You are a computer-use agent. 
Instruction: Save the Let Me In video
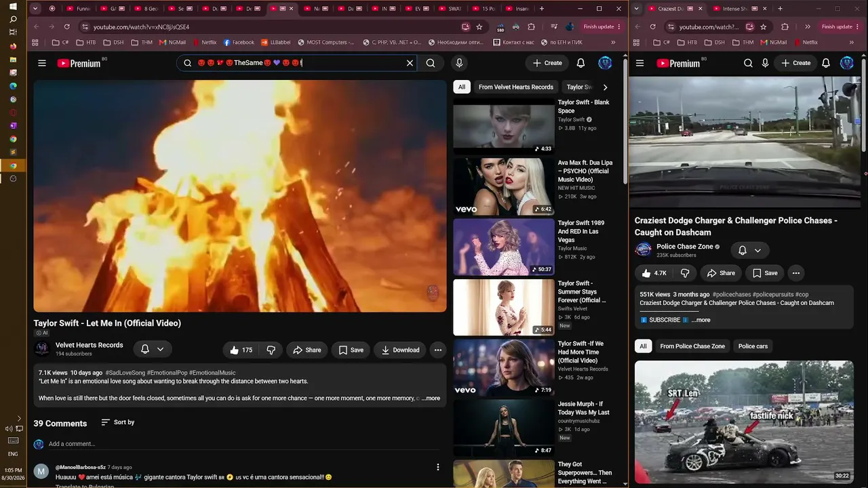click(x=351, y=350)
